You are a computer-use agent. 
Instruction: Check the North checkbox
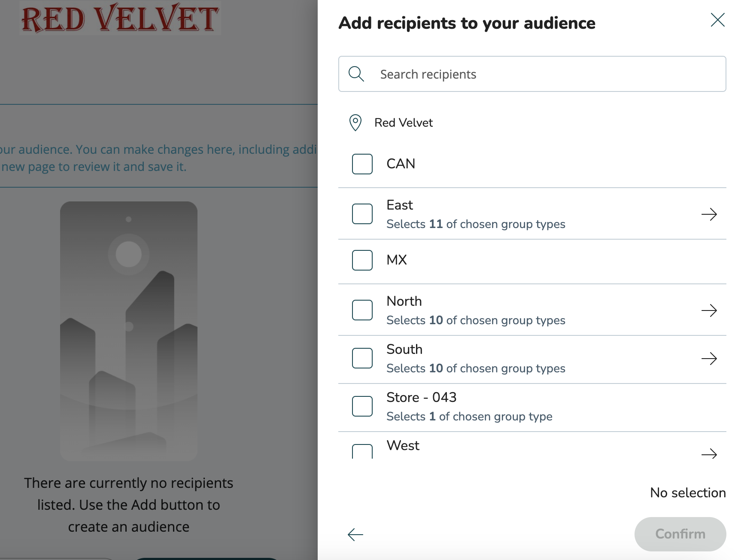[x=362, y=310]
